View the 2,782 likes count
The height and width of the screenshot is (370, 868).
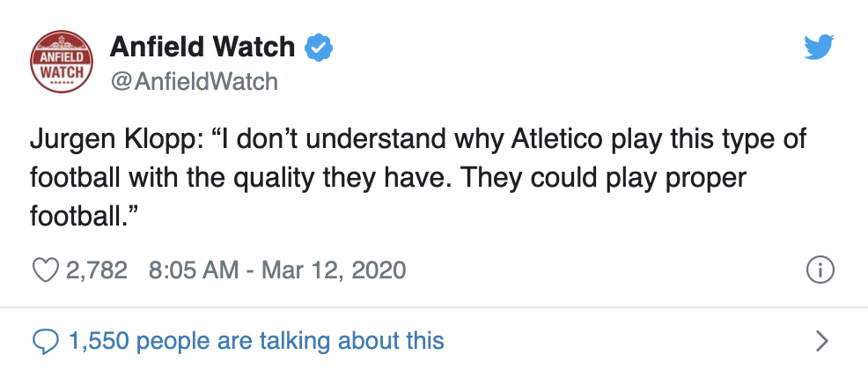(x=97, y=270)
